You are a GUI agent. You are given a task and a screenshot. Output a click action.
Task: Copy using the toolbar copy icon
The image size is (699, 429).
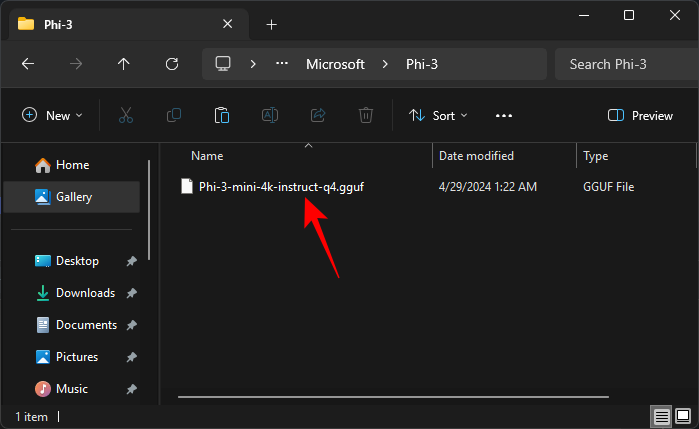coord(174,116)
